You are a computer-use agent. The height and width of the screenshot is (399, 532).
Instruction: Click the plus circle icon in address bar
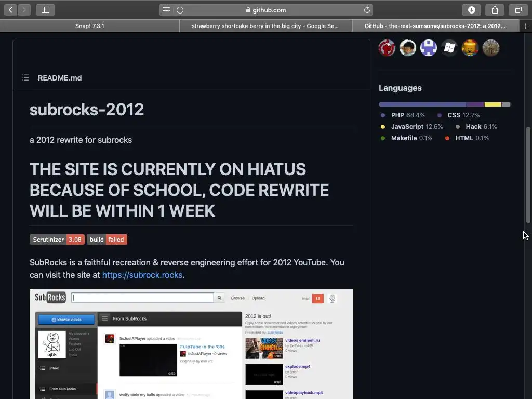[180, 10]
